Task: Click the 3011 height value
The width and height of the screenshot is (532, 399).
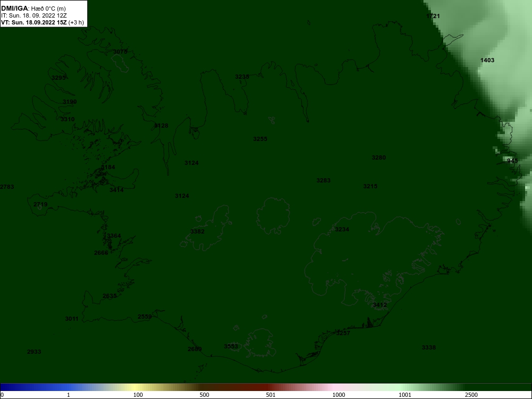Action: pos(72,319)
